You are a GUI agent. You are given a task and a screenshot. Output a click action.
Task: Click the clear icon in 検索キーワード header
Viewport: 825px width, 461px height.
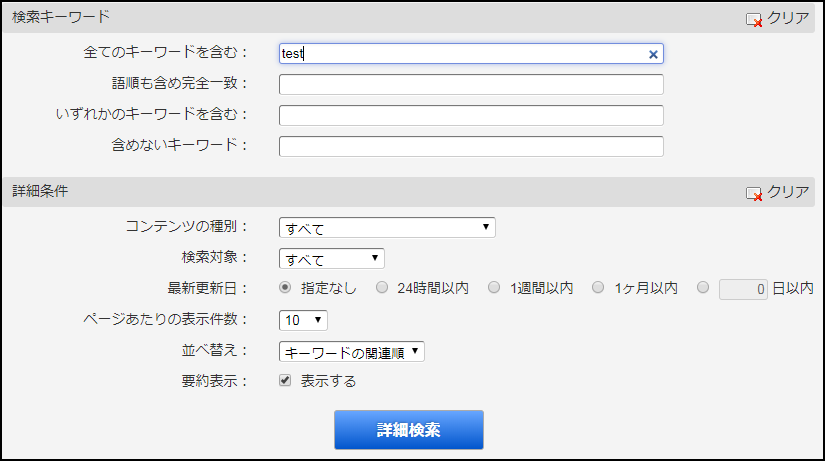pyautogui.click(x=754, y=18)
